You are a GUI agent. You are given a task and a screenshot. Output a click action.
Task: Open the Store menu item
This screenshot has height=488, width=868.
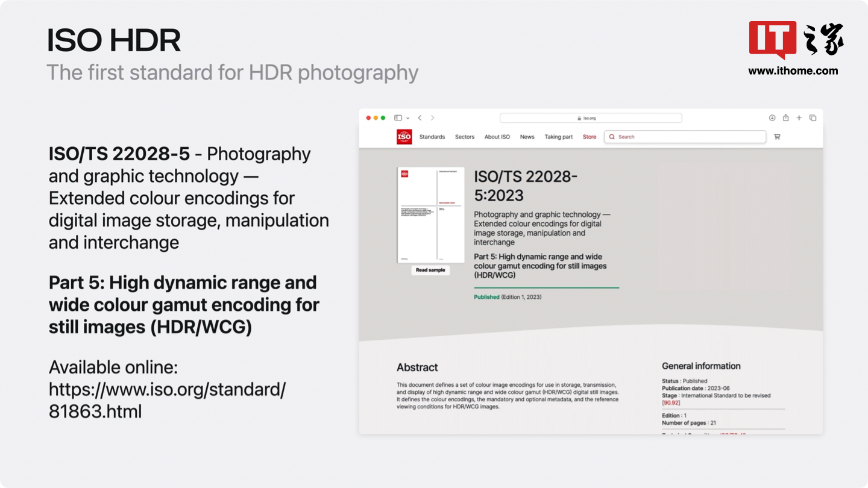[590, 137]
